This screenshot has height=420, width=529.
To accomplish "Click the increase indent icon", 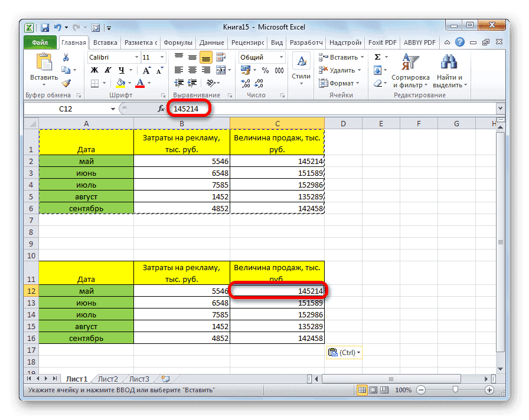I will pos(191,81).
